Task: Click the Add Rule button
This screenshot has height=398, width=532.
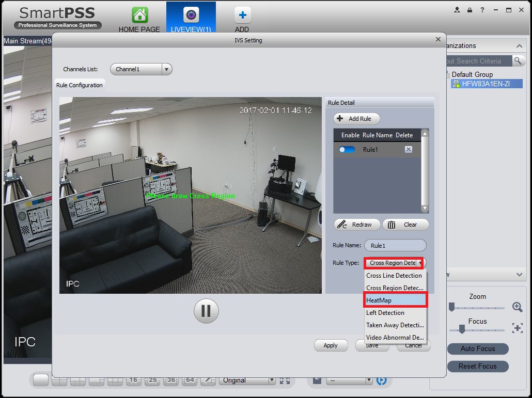Action: [356, 119]
